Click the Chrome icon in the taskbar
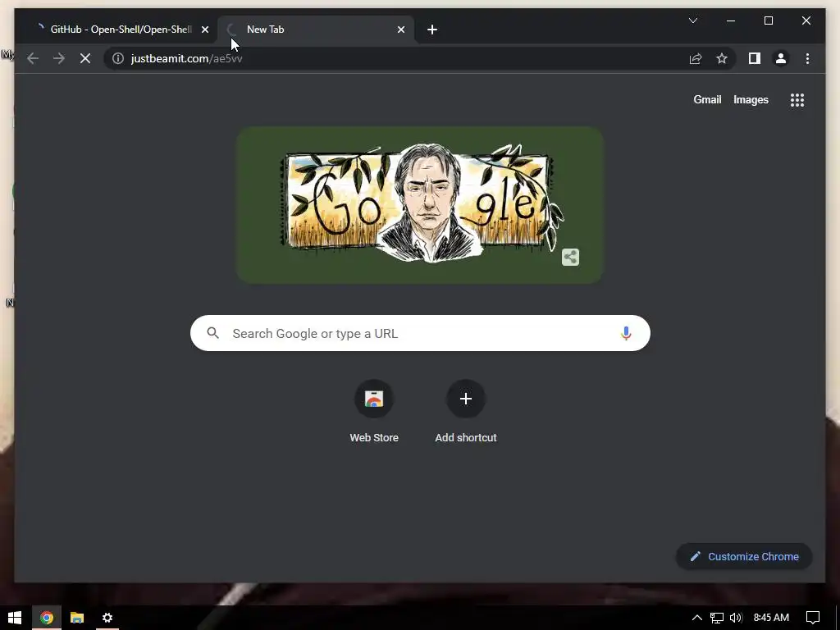This screenshot has height=630, width=840. (47, 618)
